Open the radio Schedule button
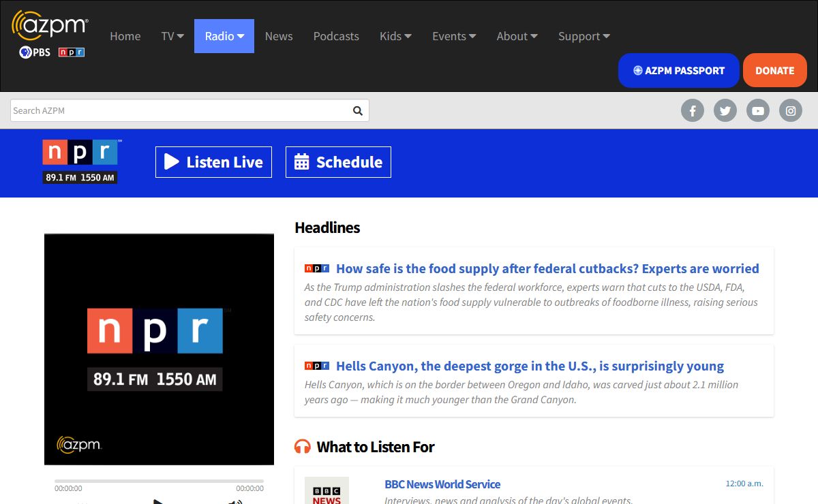The image size is (818, 504). 338,162
